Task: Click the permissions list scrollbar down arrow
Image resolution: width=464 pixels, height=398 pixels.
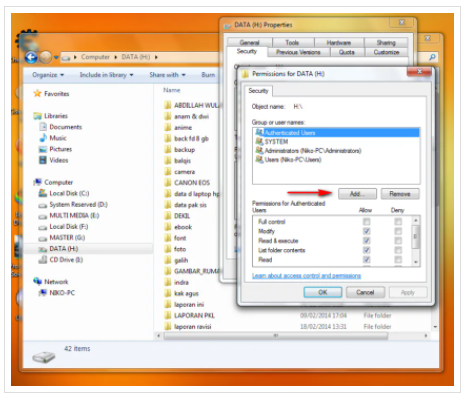Action: (x=416, y=262)
